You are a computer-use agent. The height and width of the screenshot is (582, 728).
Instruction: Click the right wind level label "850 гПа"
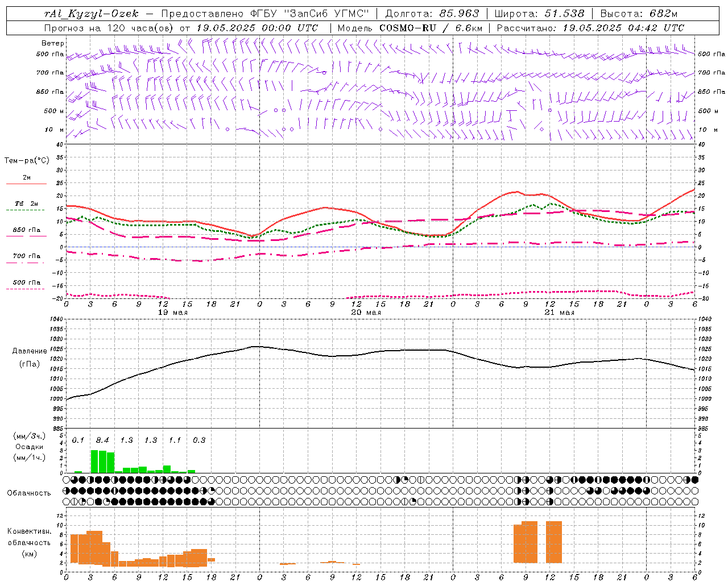tap(712, 92)
